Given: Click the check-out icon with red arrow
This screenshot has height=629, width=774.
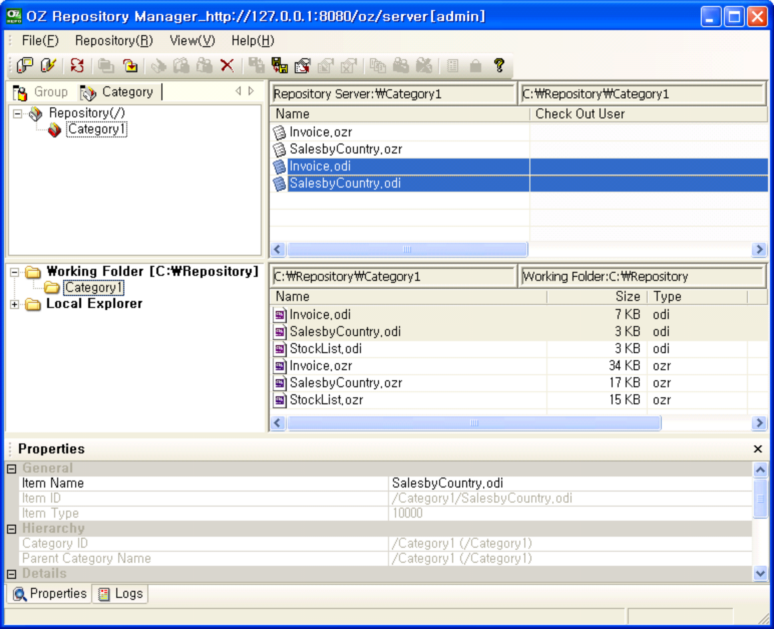Looking at the screenshot, I should coord(302,65).
